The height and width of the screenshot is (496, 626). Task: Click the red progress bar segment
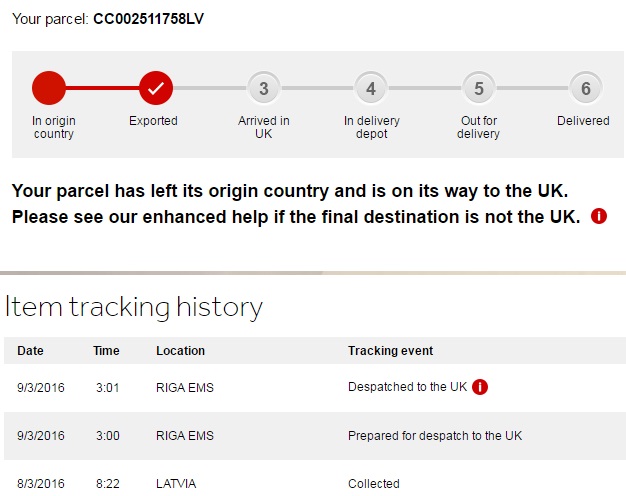tap(102, 88)
